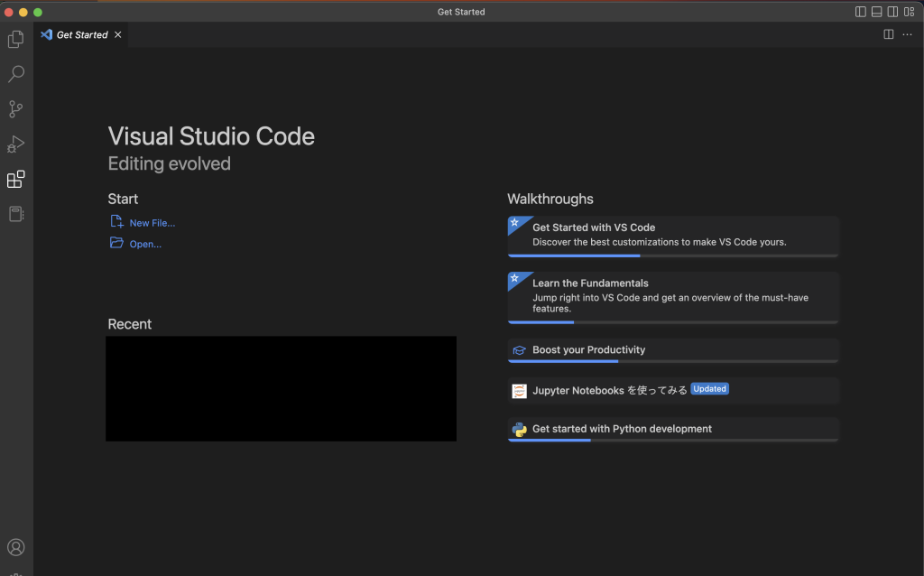Toggle the bottom panel layout icon
This screenshot has height=576, width=924.
click(x=877, y=12)
